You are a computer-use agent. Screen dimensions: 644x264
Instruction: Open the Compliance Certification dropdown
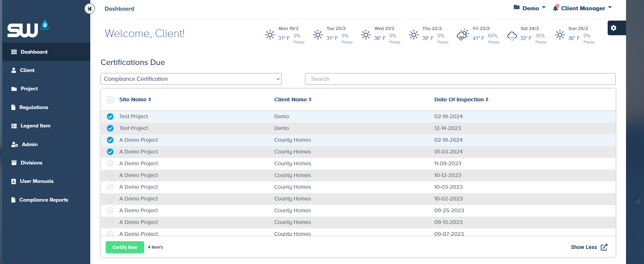(191, 79)
